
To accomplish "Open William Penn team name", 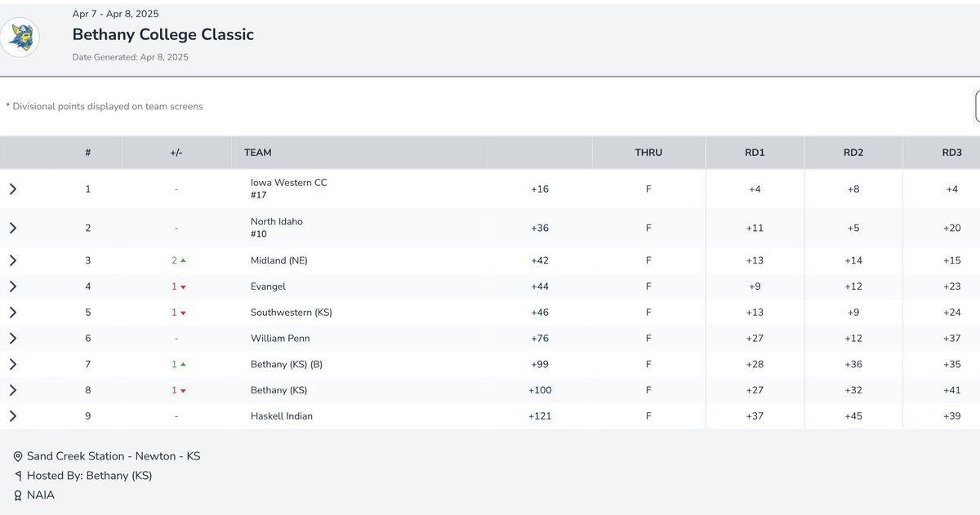I will click(x=280, y=338).
